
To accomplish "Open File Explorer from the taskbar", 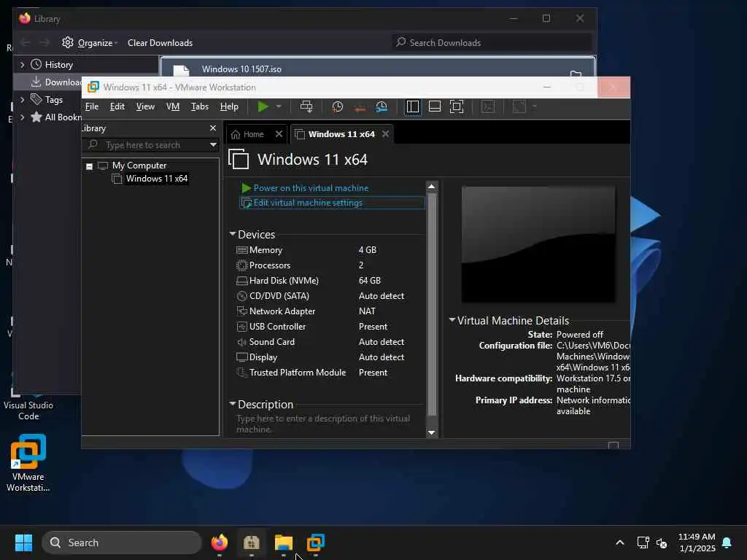I will pos(284,542).
